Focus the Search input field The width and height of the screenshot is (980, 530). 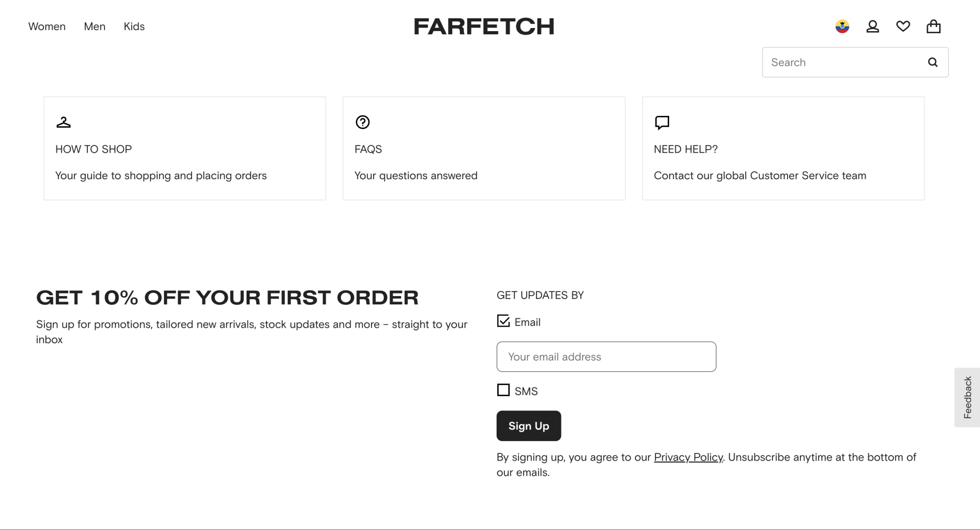point(842,62)
